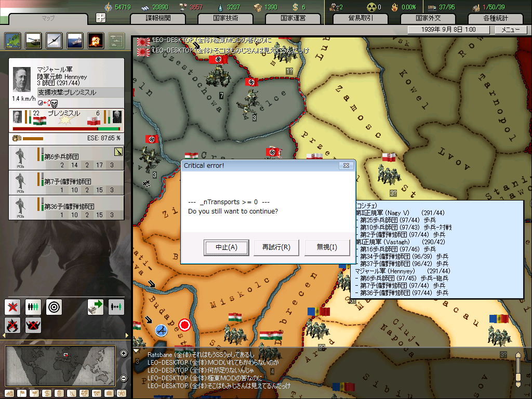The height and width of the screenshot is (399, 532).
Task: Click the supply crate green arrow icon
Action: (96, 307)
